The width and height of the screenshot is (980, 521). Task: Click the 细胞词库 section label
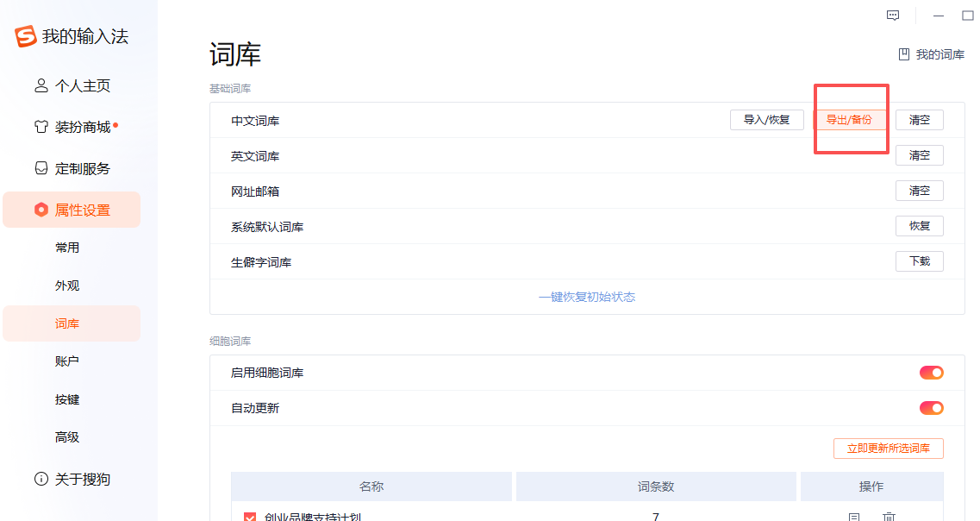(x=230, y=342)
